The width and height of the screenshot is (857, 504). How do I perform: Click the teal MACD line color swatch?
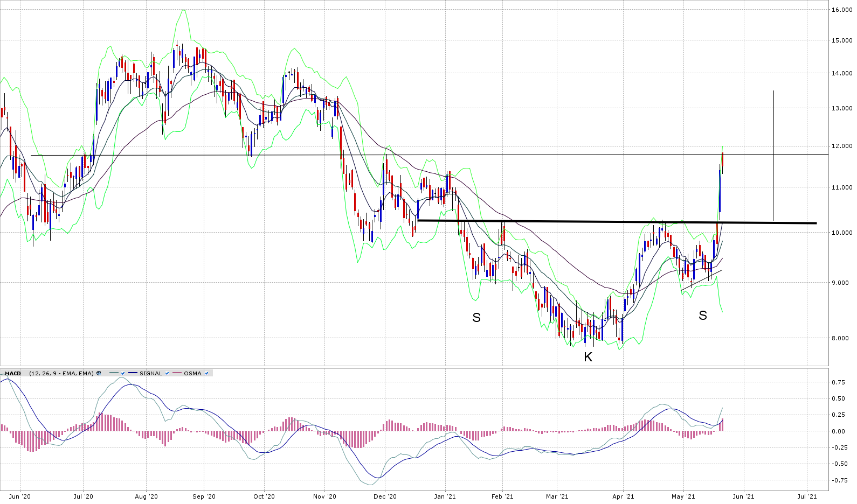coord(114,373)
